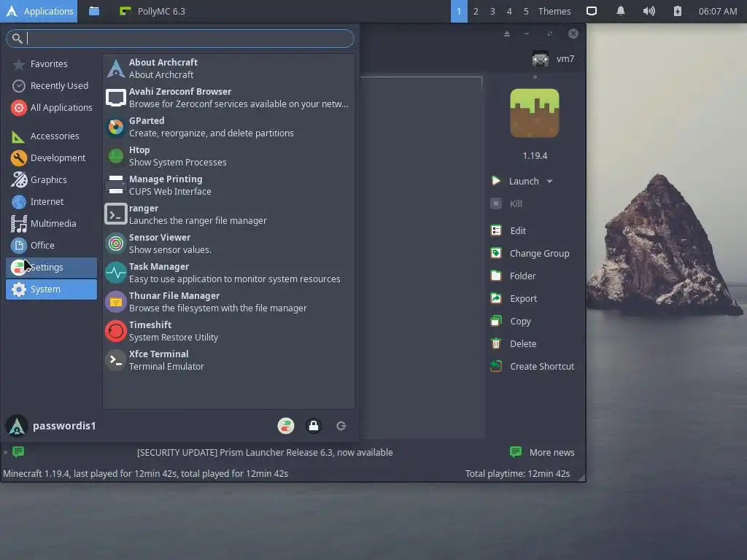This screenshot has height=560, width=747.
Task: Open instance Folder in PollyMC
Action: coord(513,276)
